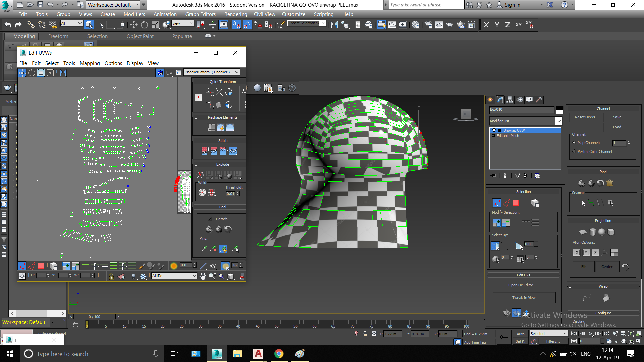Click Tweak In View button
Image resolution: width=644 pixels, height=362 pixels.
coord(523,298)
